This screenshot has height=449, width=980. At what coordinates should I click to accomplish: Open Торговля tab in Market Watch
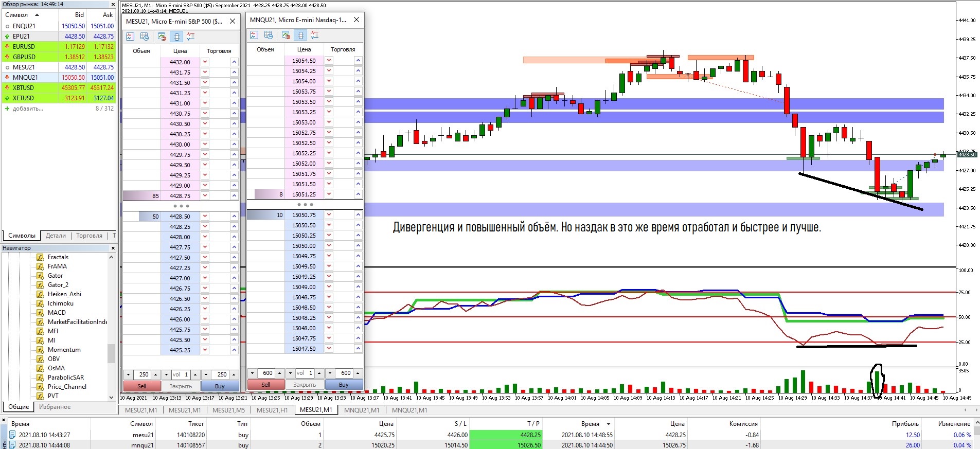pos(89,236)
